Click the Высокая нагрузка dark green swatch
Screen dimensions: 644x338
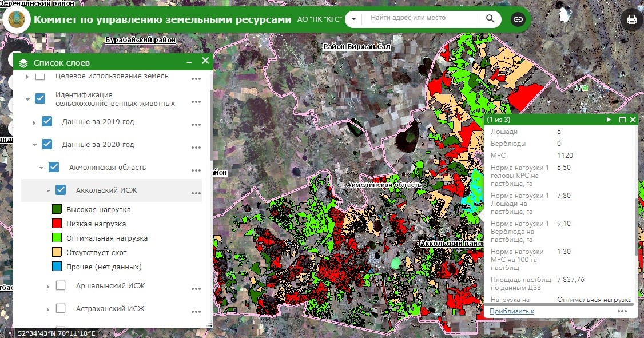click(57, 209)
